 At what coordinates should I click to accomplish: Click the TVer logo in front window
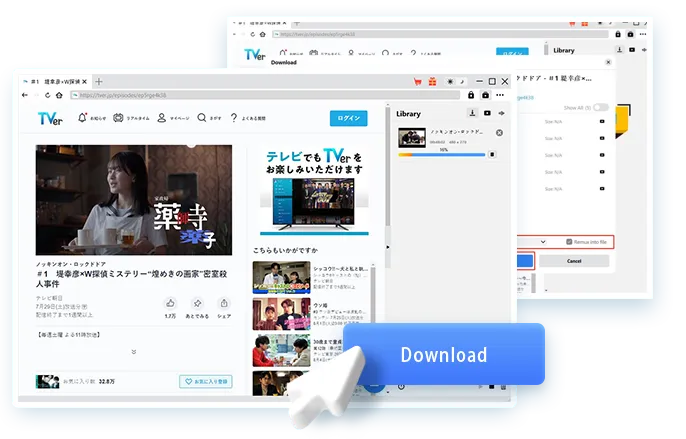pyautogui.click(x=50, y=118)
